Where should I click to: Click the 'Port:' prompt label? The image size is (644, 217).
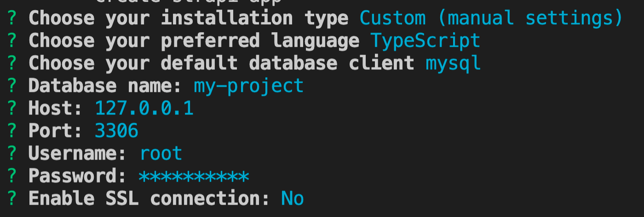[x=56, y=131]
